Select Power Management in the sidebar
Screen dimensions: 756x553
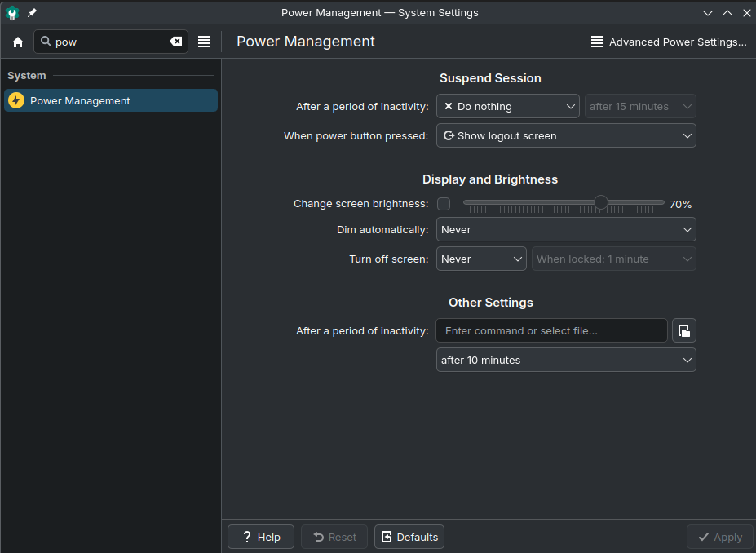(111, 100)
